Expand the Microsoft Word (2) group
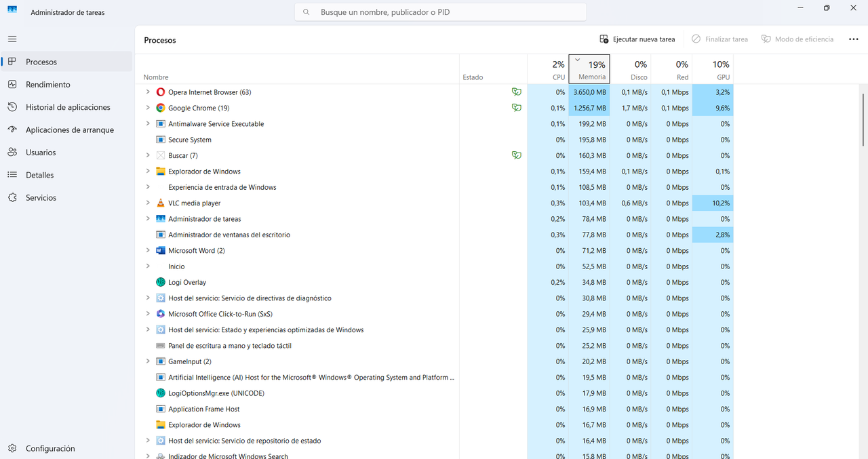The image size is (868, 459). click(x=148, y=250)
